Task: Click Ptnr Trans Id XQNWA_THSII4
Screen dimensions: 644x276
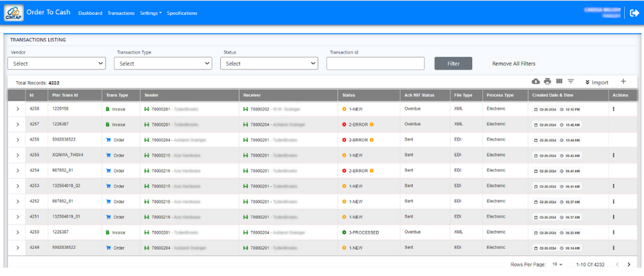Action: click(x=68, y=155)
